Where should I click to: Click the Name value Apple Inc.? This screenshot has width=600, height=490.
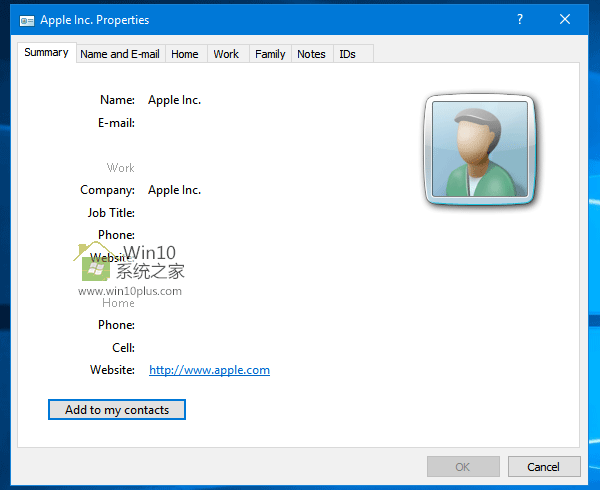[174, 100]
